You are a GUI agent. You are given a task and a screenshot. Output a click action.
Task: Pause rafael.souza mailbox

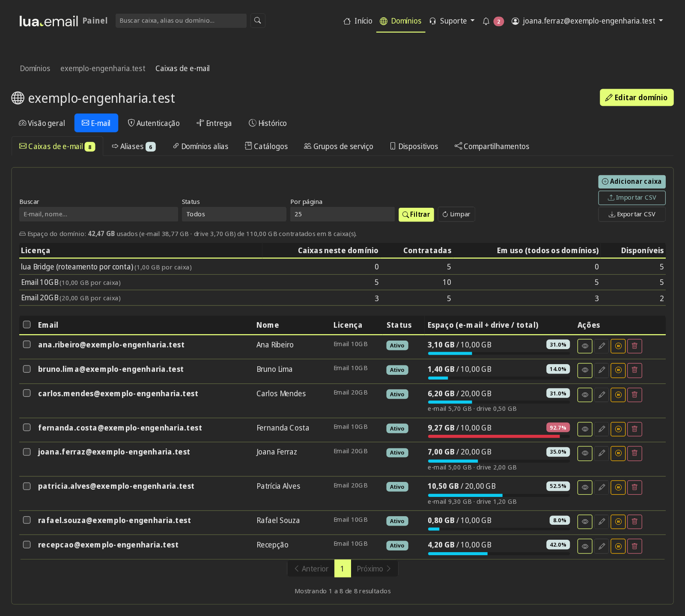(x=618, y=522)
